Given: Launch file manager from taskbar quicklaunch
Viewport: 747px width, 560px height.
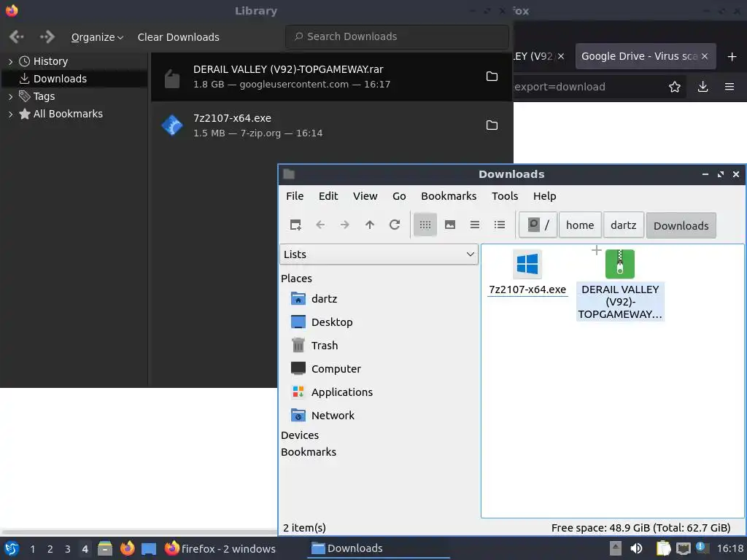Looking at the screenshot, I should [x=105, y=548].
